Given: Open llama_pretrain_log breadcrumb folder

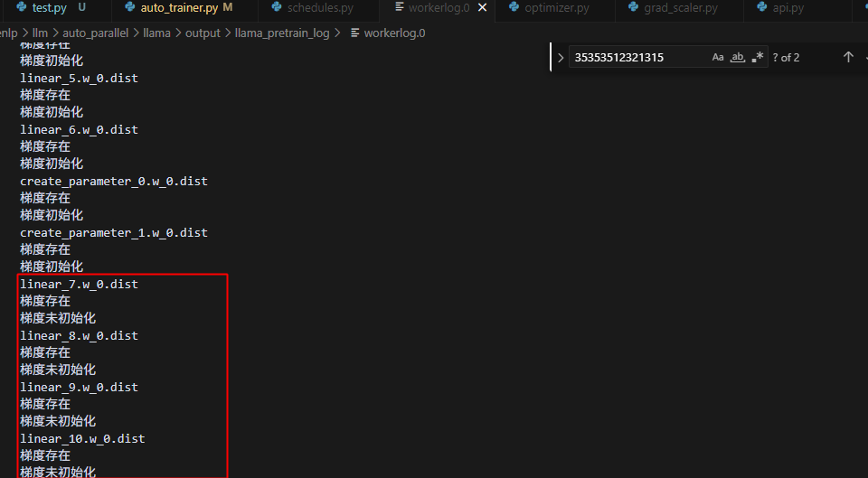Looking at the screenshot, I should coord(282,33).
